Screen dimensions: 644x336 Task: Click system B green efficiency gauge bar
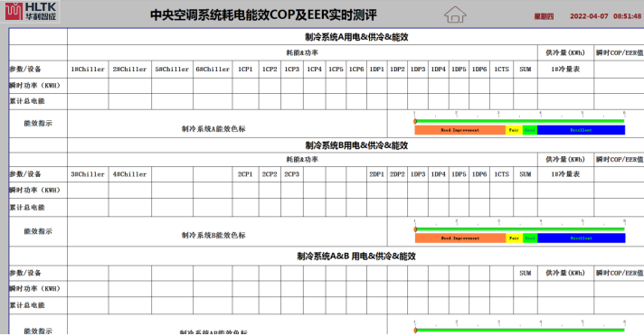point(519,229)
